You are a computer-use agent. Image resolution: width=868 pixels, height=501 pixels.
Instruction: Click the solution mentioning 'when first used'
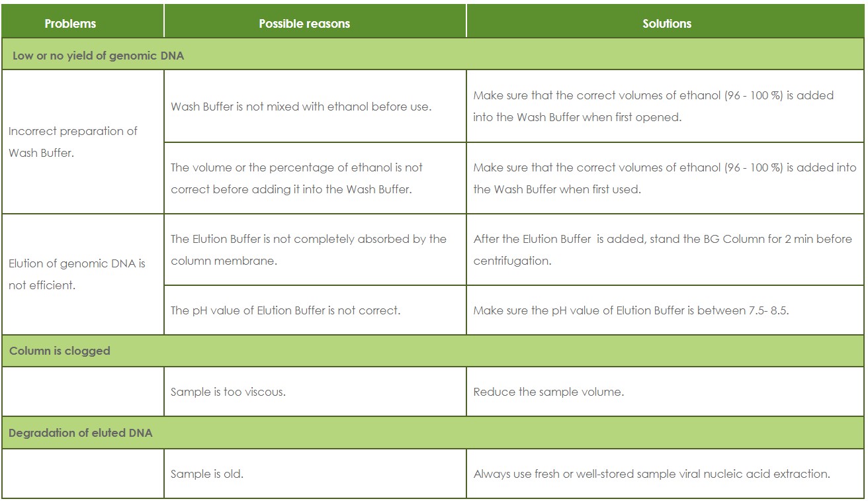tap(664, 178)
